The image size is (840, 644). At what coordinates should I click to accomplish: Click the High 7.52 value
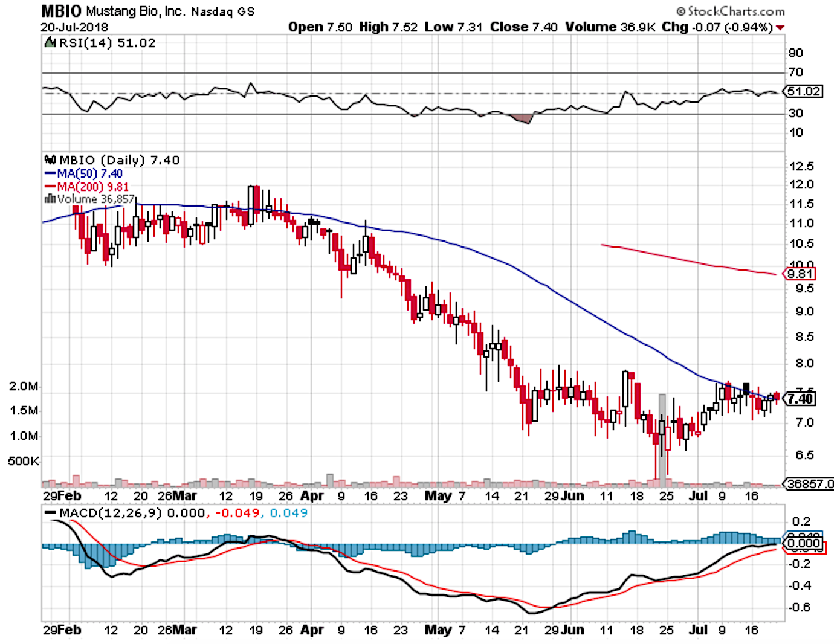click(x=388, y=27)
